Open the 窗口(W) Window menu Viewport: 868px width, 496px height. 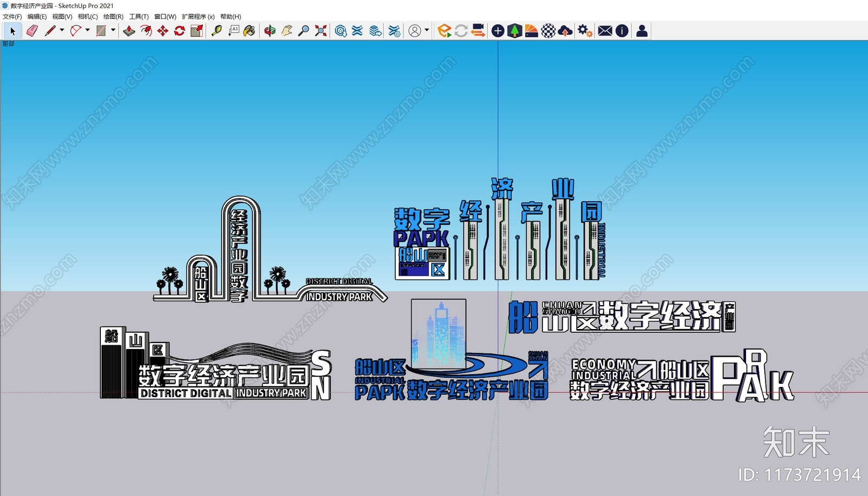tap(165, 17)
